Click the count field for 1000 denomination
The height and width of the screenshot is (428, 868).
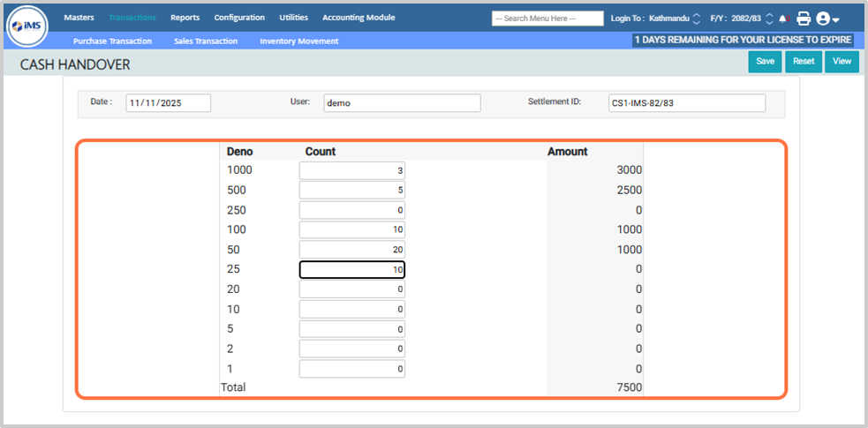[351, 170]
